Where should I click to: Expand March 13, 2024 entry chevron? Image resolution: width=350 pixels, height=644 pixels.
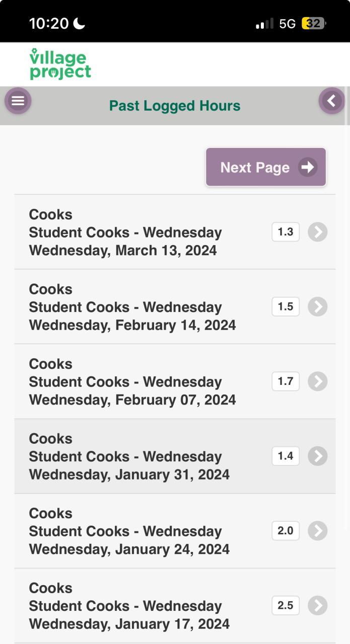pyautogui.click(x=317, y=232)
